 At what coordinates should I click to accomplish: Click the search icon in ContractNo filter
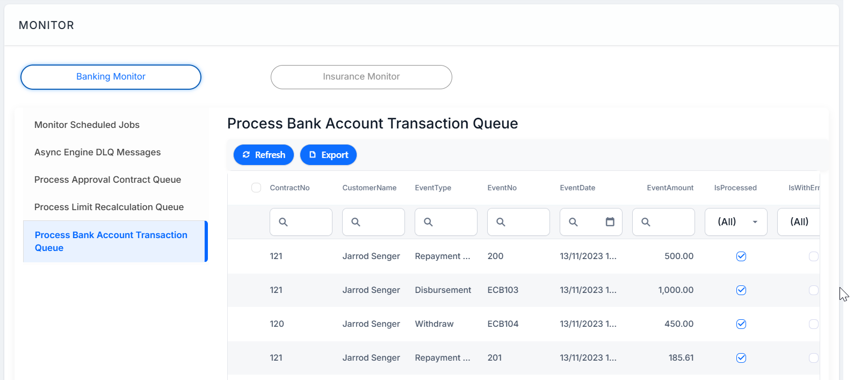tap(283, 222)
